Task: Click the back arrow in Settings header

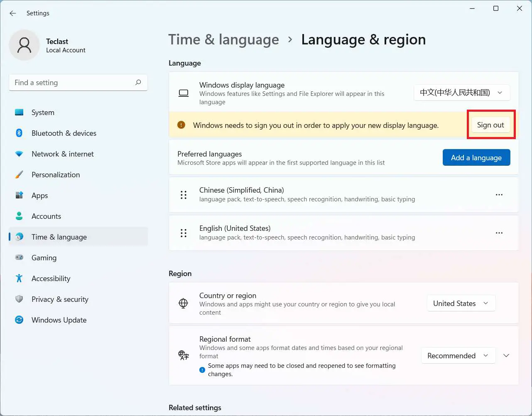Action: (13, 13)
